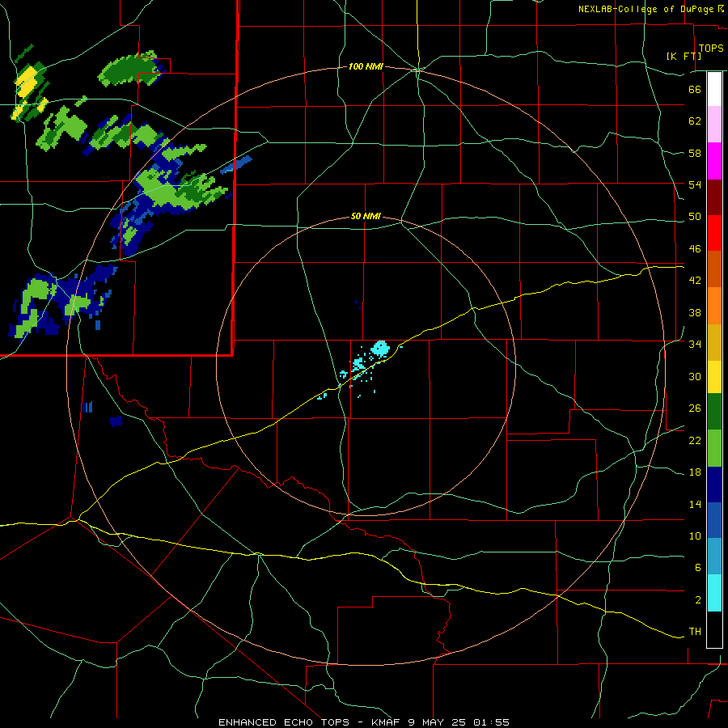Click the 14 value on the legend scale
728x728 pixels.
tap(695, 504)
